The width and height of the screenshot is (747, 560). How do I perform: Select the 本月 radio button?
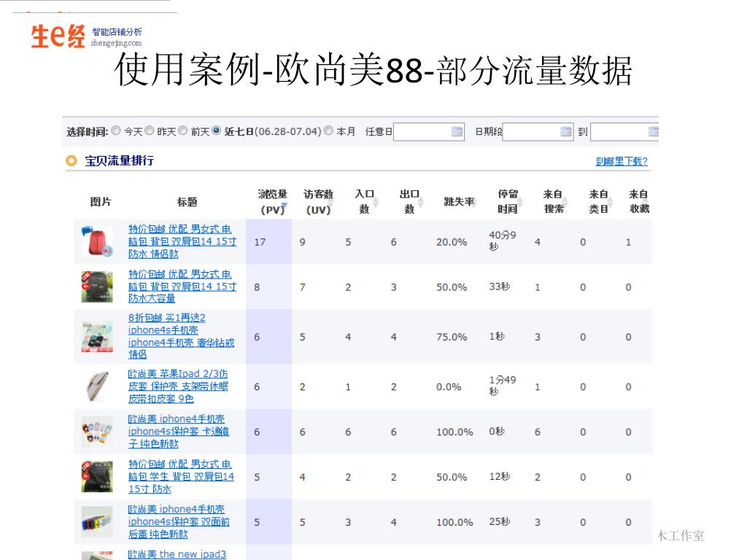(328, 131)
